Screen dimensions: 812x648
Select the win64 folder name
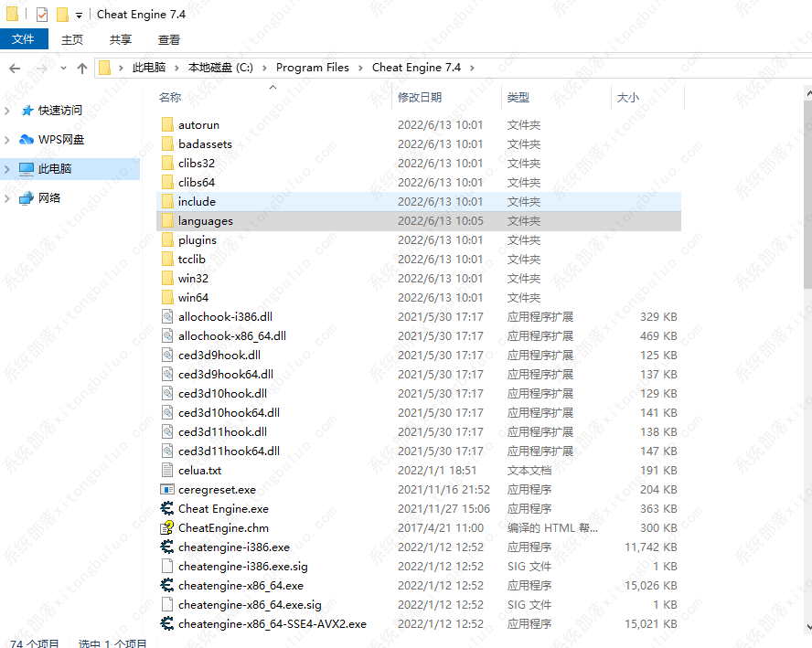coord(193,298)
